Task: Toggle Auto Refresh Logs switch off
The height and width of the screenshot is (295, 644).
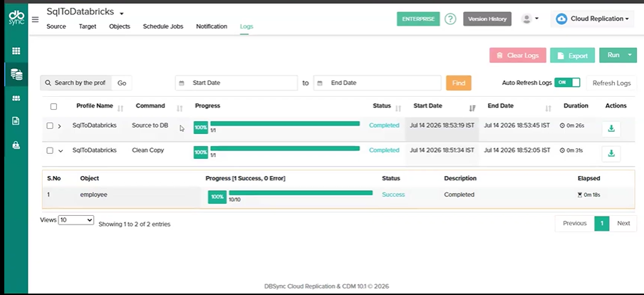Action: (x=567, y=83)
